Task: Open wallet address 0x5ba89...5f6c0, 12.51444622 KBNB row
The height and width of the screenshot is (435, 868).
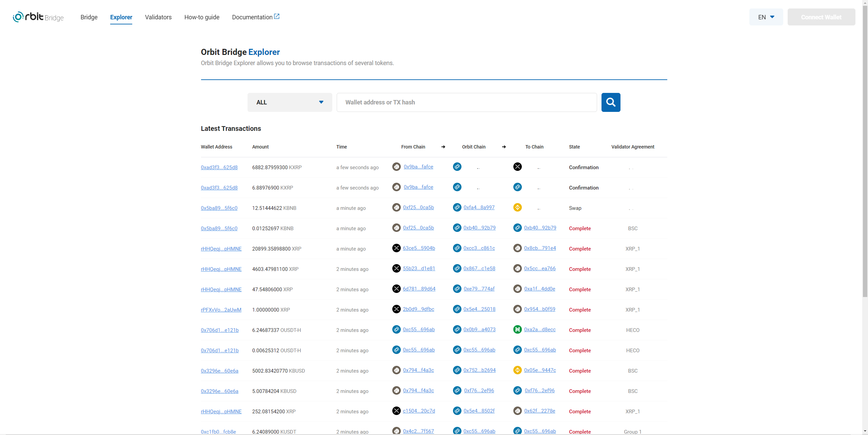Action: pos(219,208)
